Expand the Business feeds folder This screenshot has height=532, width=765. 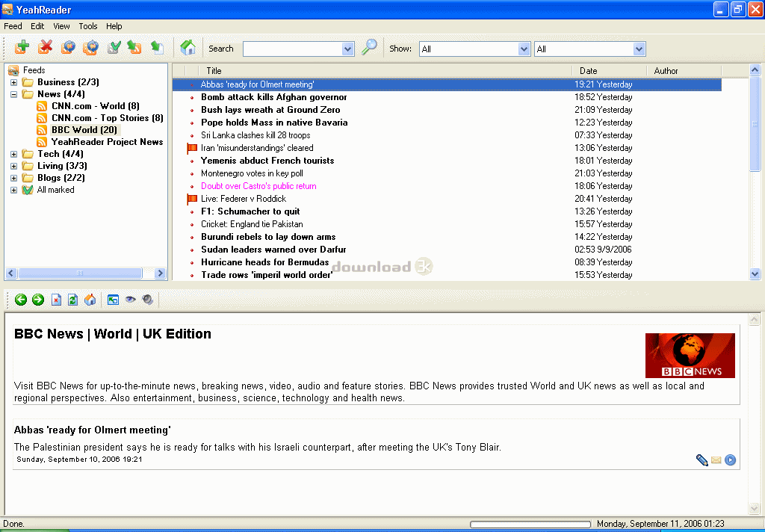pos(13,82)
